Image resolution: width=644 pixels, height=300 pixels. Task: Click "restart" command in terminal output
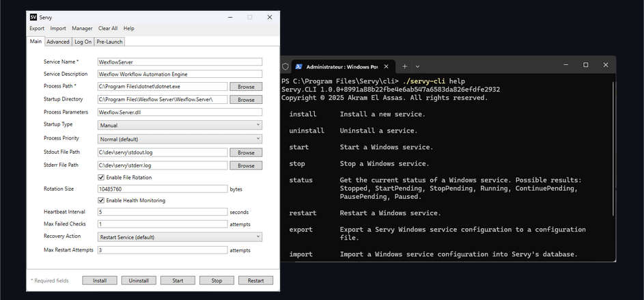(303, 213)
